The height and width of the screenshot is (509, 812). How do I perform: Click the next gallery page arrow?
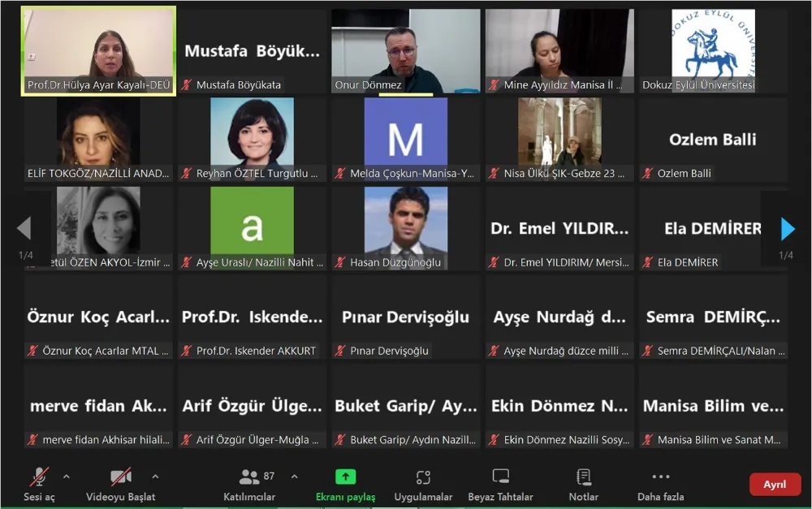[785, 228]
